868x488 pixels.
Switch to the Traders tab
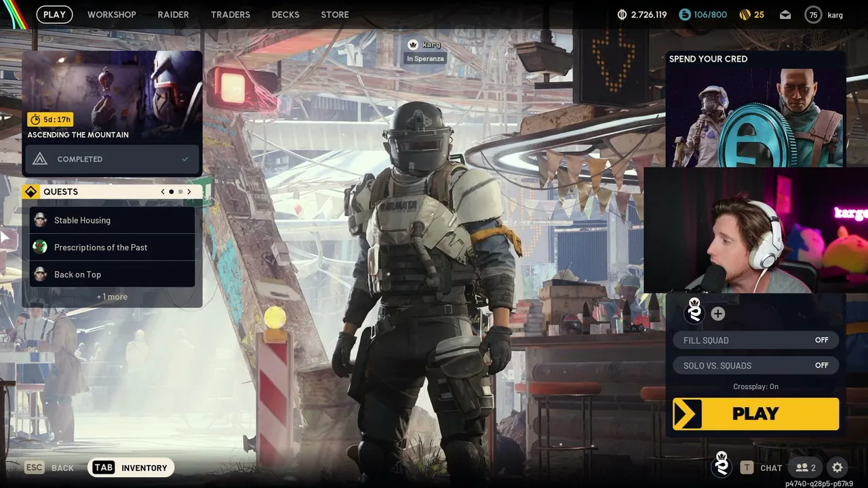[x=231, y=14]
